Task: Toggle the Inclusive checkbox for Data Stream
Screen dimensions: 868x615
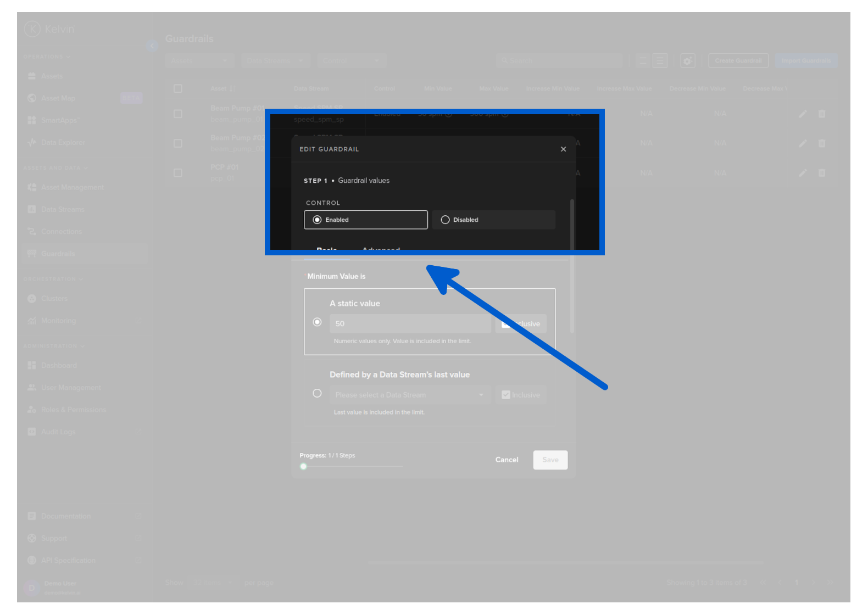Action: pyautogui.click(x=506, y=395)
